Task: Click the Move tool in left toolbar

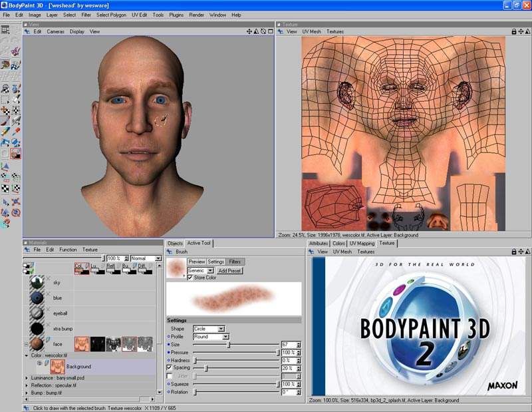Action: click(x=15, y=202)
